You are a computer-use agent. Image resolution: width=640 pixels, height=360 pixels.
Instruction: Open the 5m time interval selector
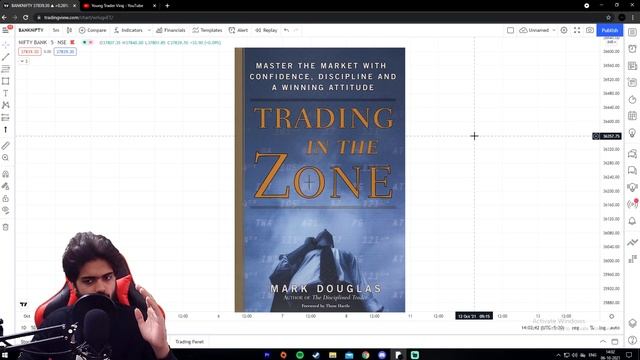point(56,30)
